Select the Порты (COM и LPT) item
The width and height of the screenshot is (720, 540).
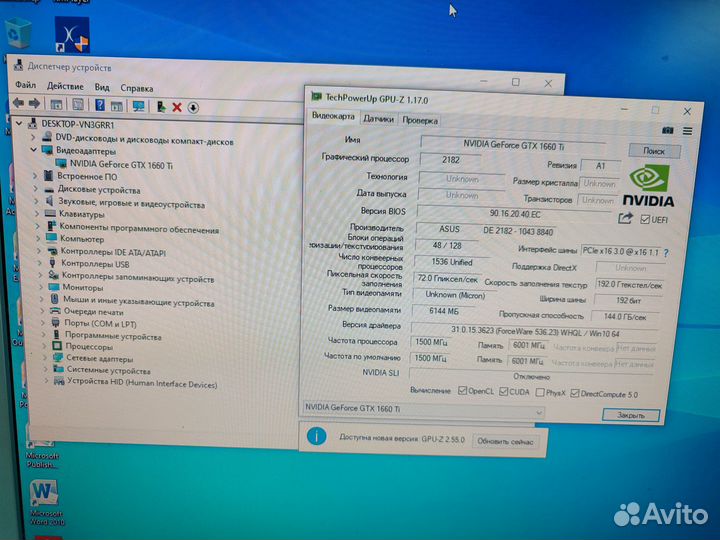click(100, 324)
